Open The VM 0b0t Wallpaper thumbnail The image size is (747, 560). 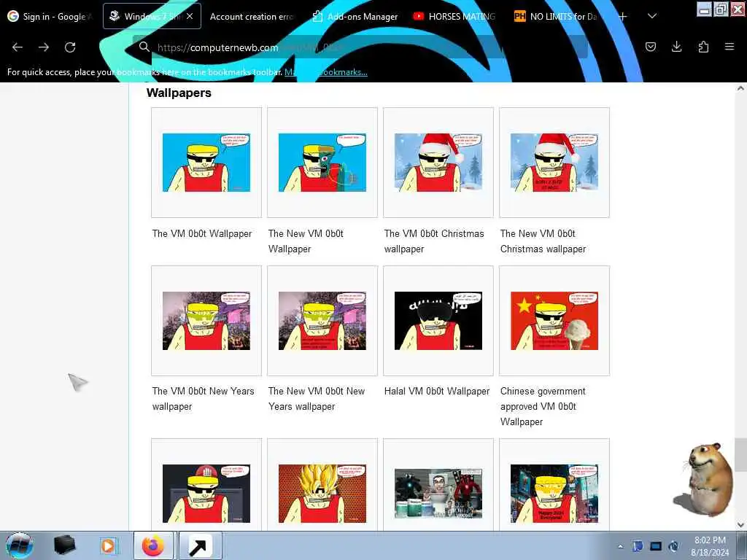206,163
